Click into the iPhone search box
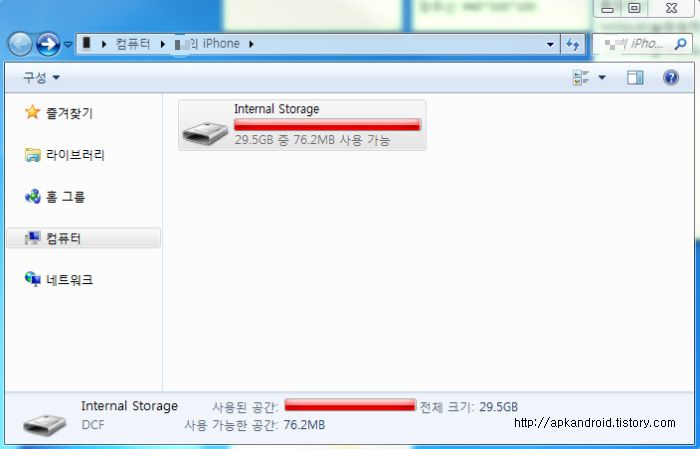Screen dimensions: 700x449 pyautogui.click(x=642, y=44)
